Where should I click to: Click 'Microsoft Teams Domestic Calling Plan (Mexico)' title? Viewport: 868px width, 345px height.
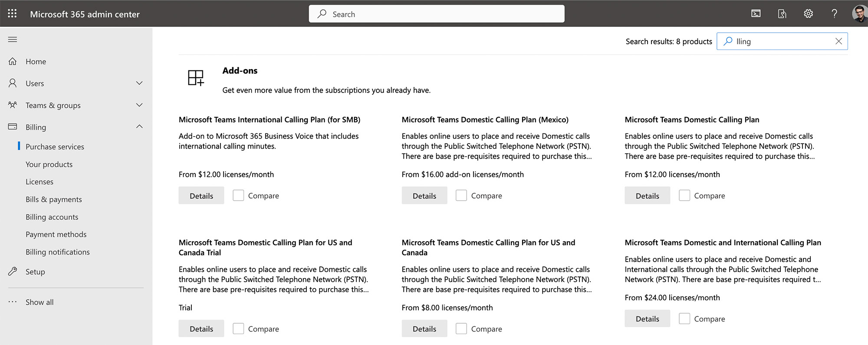485,119
